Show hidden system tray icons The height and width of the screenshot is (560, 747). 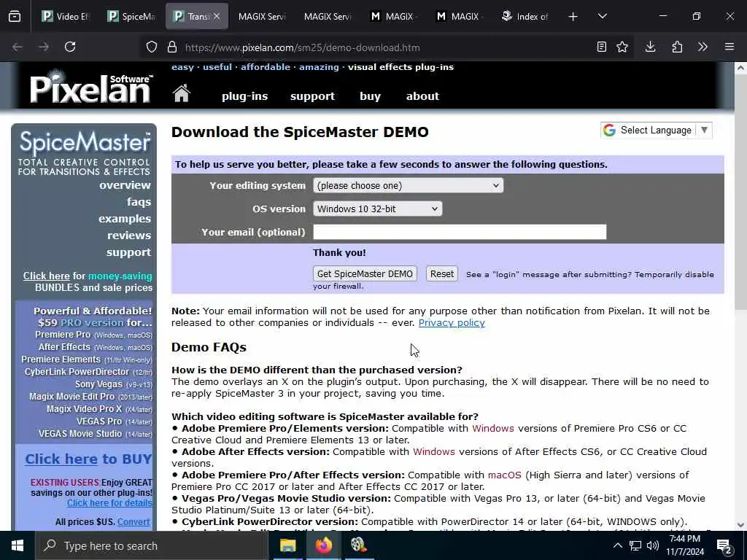click(617, 545)
